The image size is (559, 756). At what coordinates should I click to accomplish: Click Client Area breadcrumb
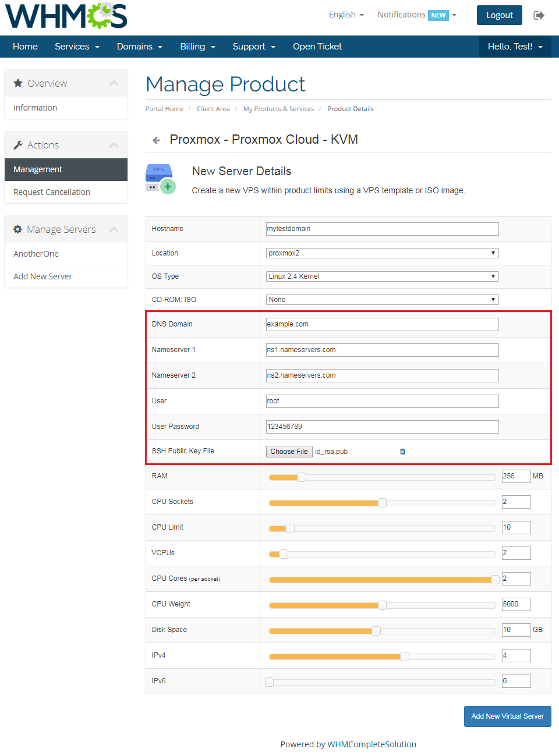coord(213,109)
